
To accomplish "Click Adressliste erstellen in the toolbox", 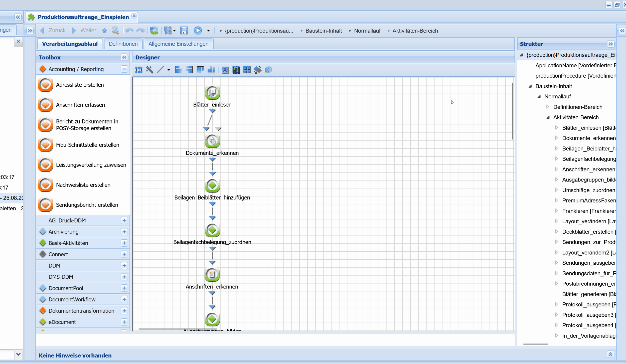I will (80, 85).
